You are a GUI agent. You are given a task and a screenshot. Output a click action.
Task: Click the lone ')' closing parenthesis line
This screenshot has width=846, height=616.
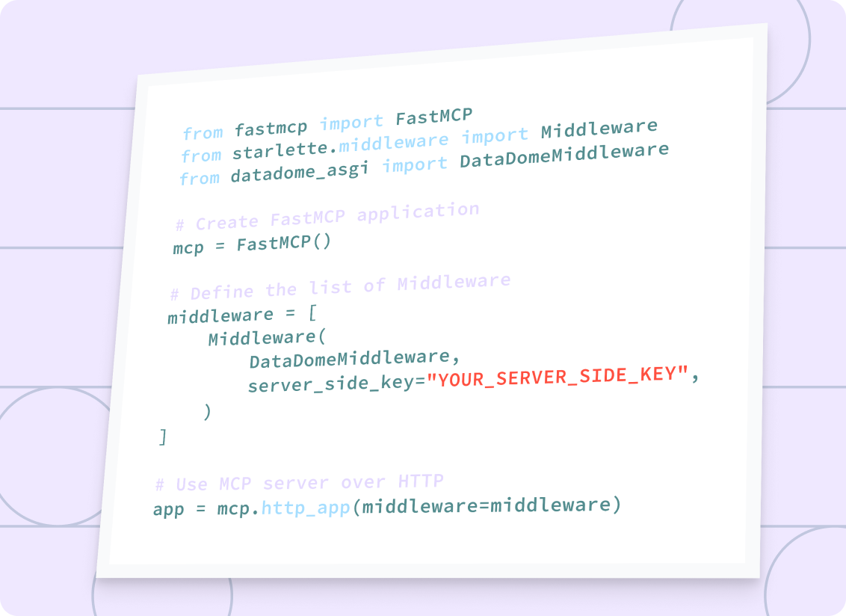click(x=207, y=412)
